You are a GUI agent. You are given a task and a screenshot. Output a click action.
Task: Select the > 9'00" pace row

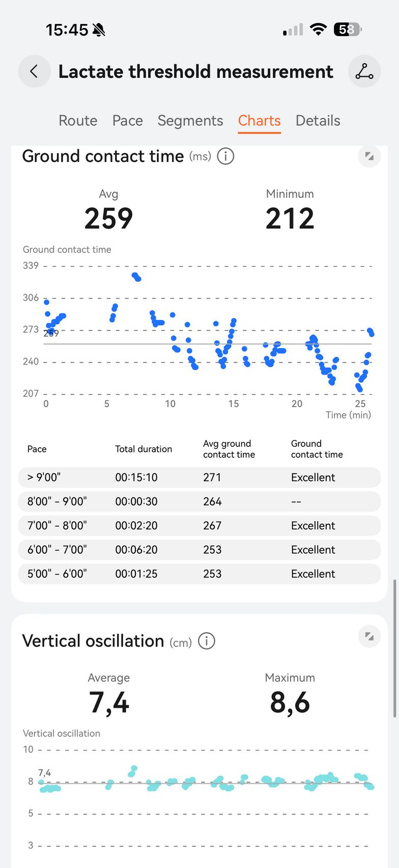coord(199,477)
